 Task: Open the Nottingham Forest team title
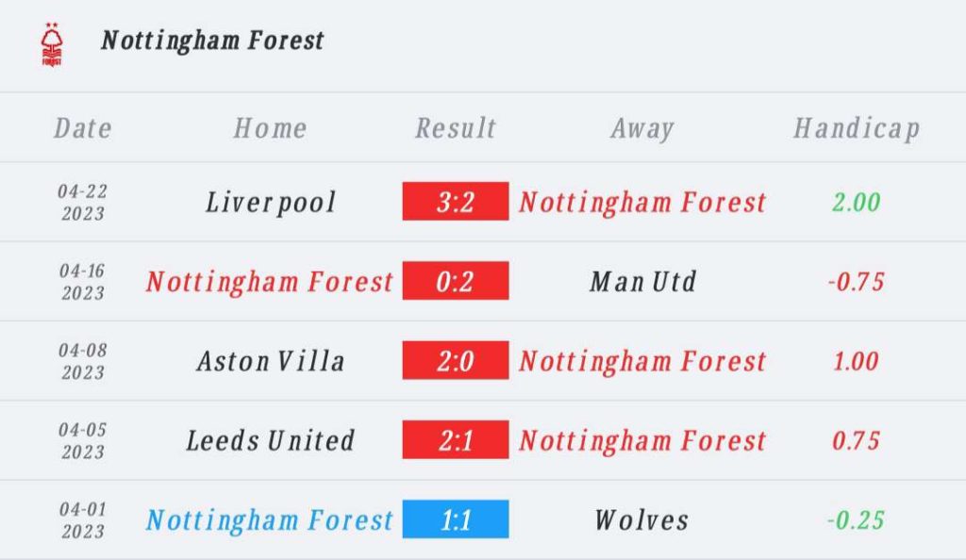click(212, 41)
